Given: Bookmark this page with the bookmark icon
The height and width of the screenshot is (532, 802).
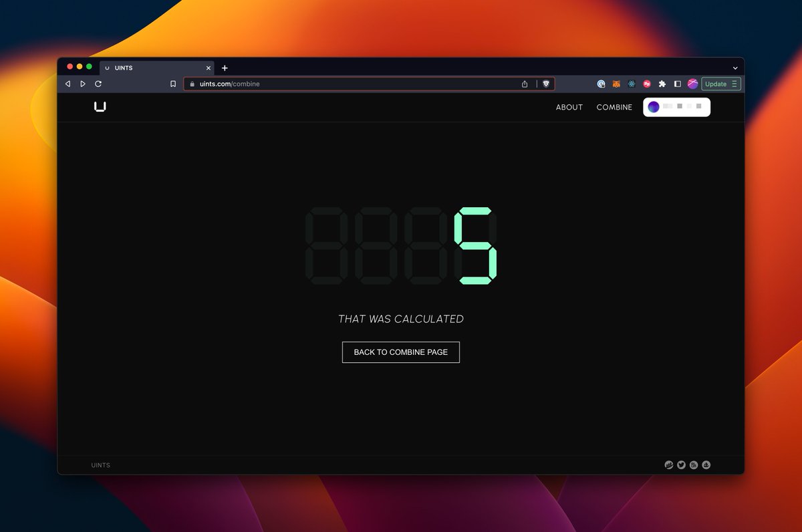Looking at the screenshot, I should pos(173,84).
